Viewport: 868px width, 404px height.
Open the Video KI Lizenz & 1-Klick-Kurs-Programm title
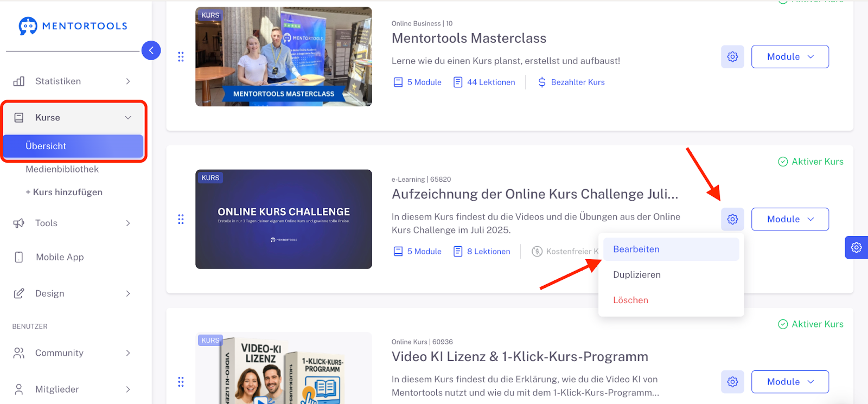point(520,357)
